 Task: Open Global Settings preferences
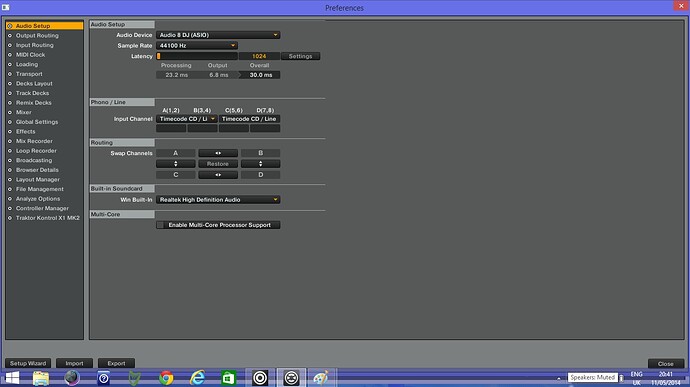37,122
